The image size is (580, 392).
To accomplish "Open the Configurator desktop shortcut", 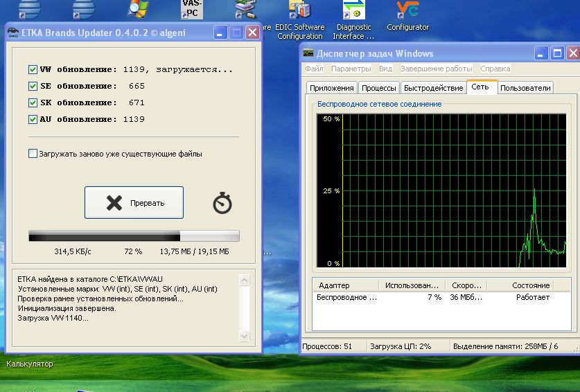I will pyautogui.click(x=407, y=16).
